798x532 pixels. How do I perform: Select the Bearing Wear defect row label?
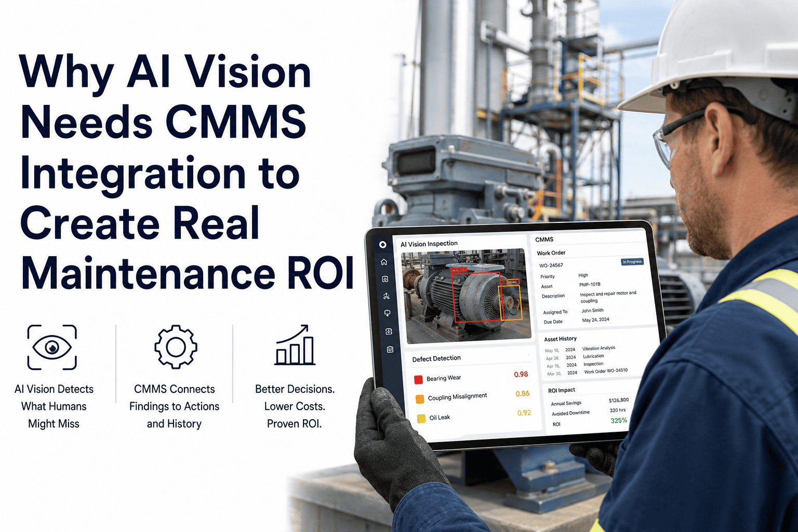coord(444,378)
